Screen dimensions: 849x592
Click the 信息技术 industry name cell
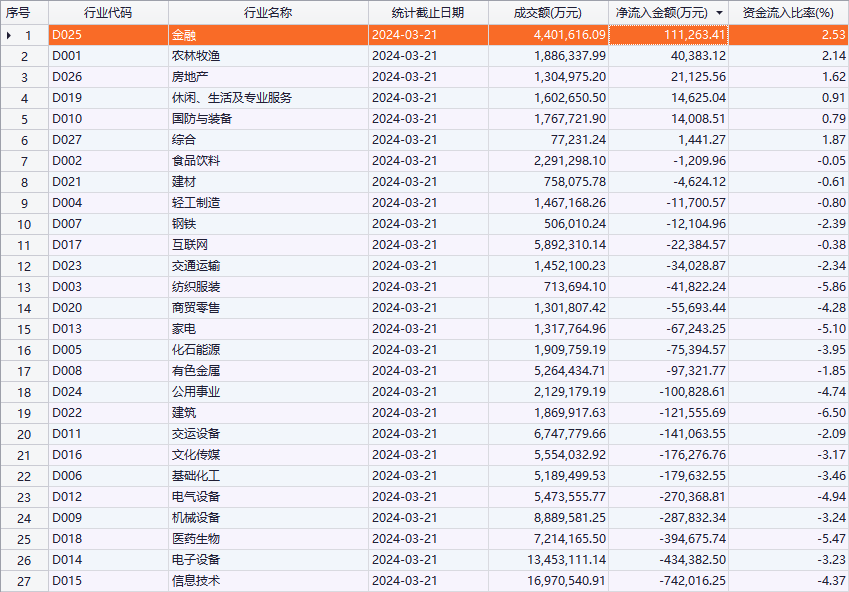pyautogui.click(x=196, y=581)
